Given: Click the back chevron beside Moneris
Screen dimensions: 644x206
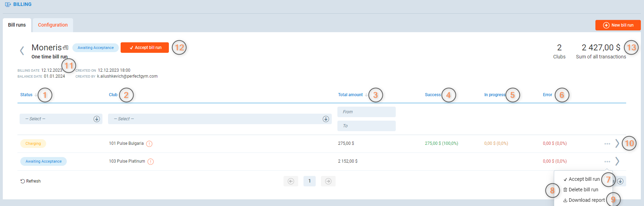Looking at the screenshot, I should click(22, 51).
